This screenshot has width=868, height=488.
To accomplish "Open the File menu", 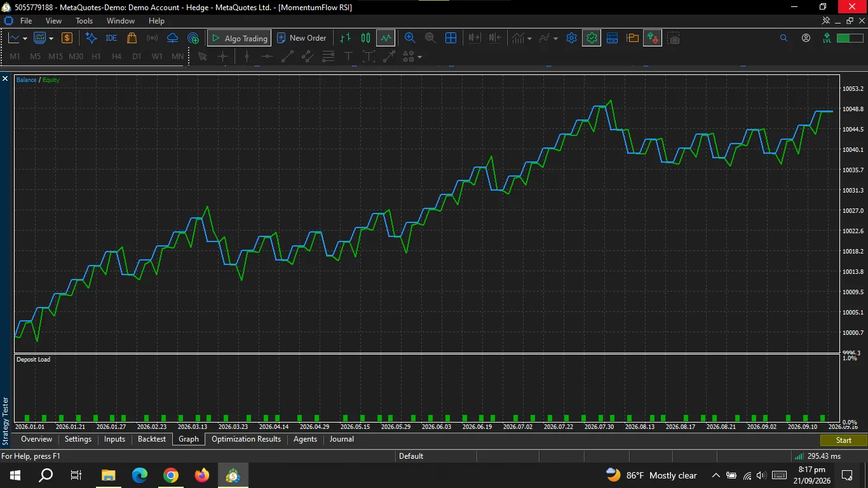I will click(26, 21).
